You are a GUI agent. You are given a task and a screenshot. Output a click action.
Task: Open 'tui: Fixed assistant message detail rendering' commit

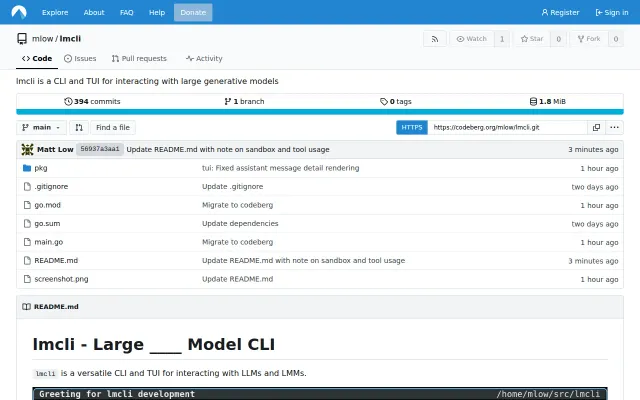280,168
